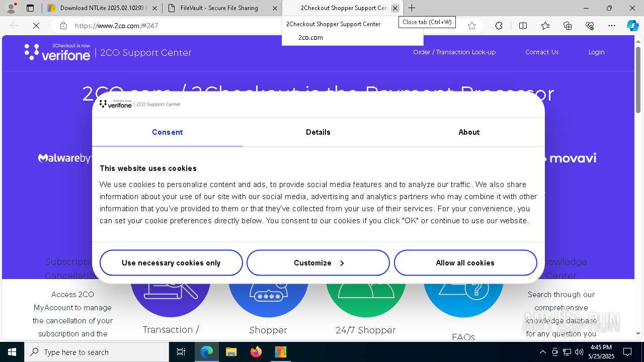The image size is (644, 362).
Task: Click the Transaction lookup purple circle icon
Action: 171,300
